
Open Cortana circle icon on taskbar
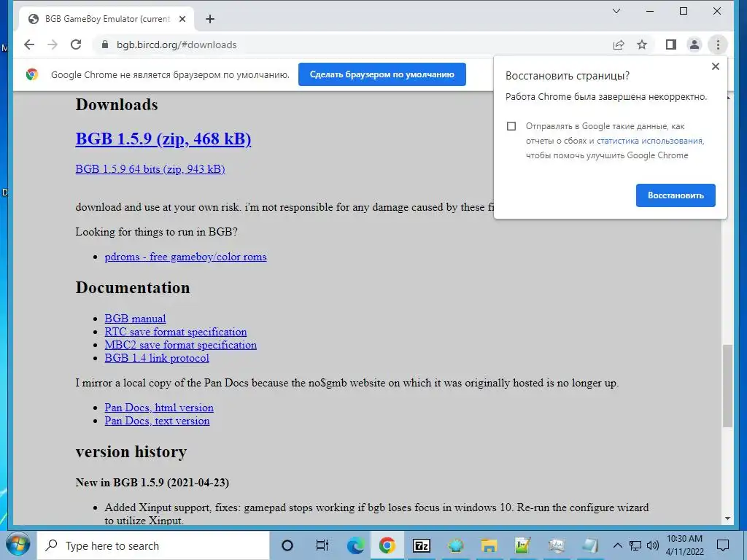click(x=287, y=545)
